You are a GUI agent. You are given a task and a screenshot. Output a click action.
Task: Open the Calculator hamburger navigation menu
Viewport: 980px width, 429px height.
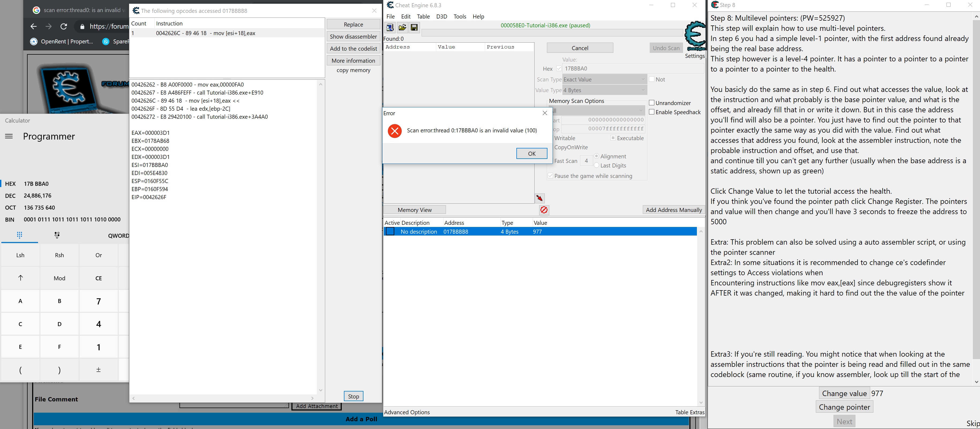coord(9,136)
